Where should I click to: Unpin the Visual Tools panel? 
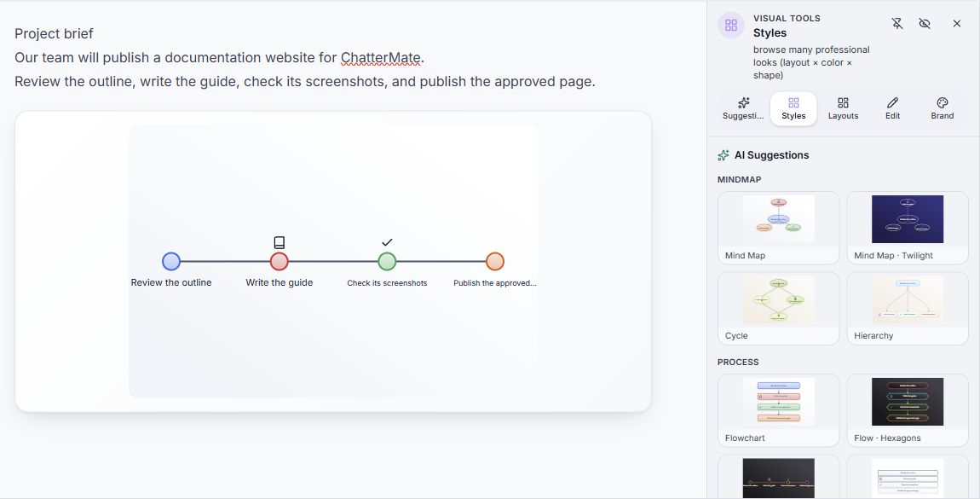[x=896, y=24]
